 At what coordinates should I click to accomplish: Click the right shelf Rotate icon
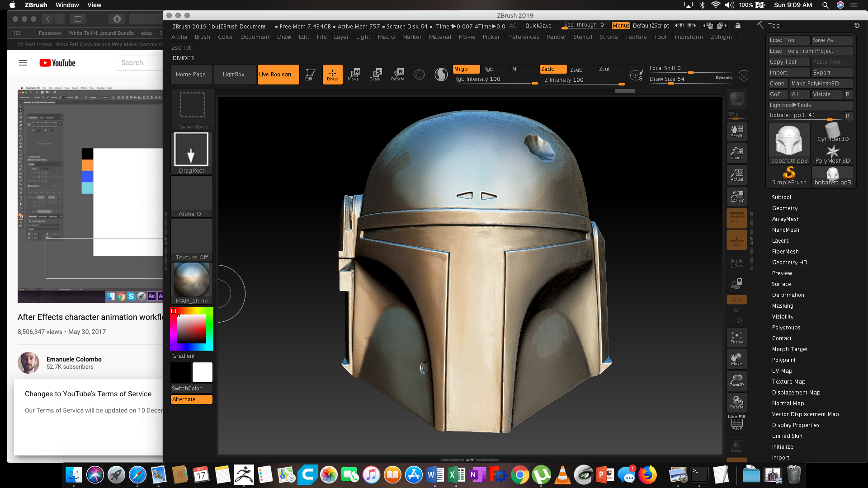[x=736, y=403]
